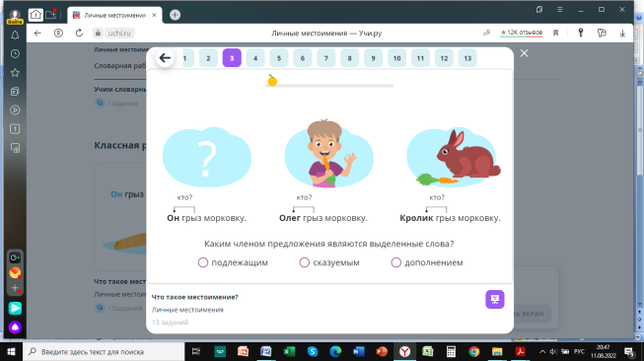Image resolution: width=644 pixels, height=361 pixels.
Task: Open the '12K отзывов' reviews link
Action: pos(521,33)
